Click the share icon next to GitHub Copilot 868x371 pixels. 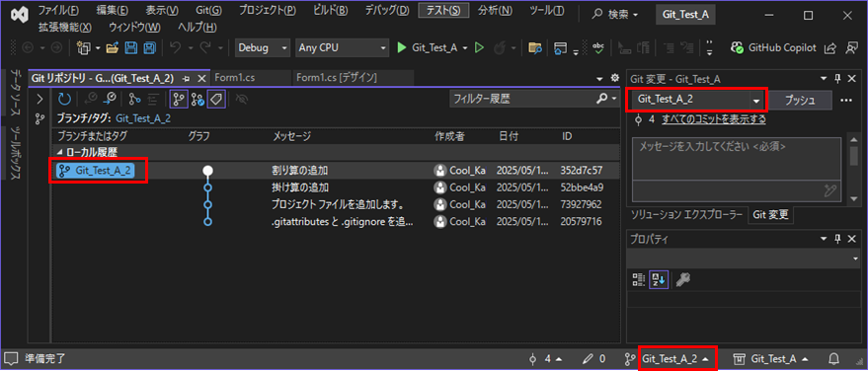coord(829,48)
